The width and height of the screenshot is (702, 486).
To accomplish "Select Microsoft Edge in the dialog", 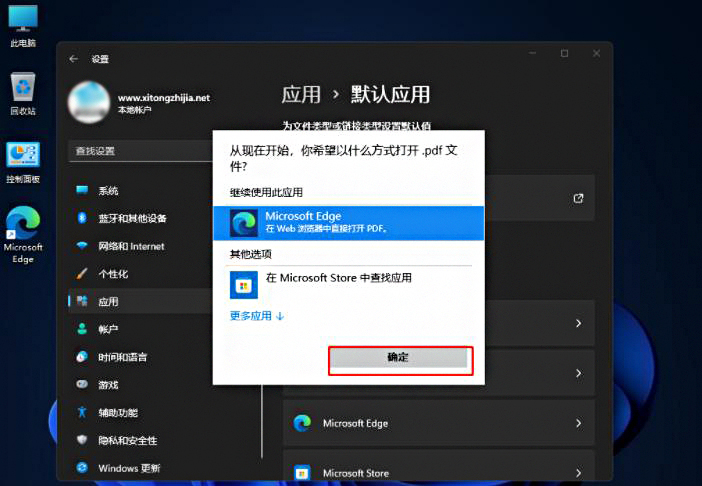I will point(348,223).
